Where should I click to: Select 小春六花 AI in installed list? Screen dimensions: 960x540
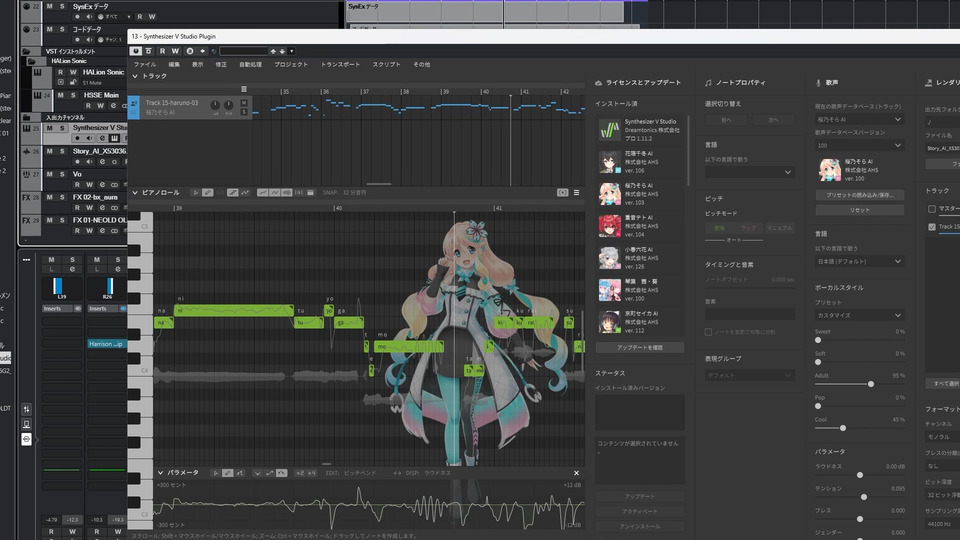click(x=640, y=258)
